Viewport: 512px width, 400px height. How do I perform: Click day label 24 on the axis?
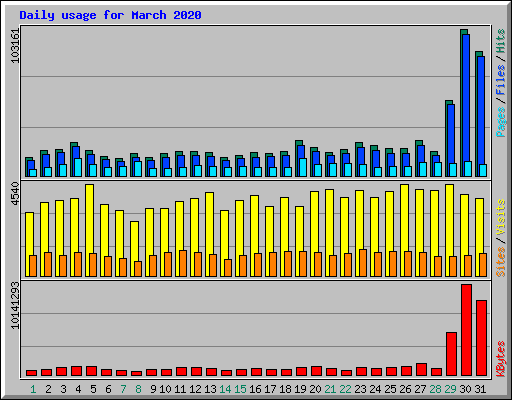(375, 389)
